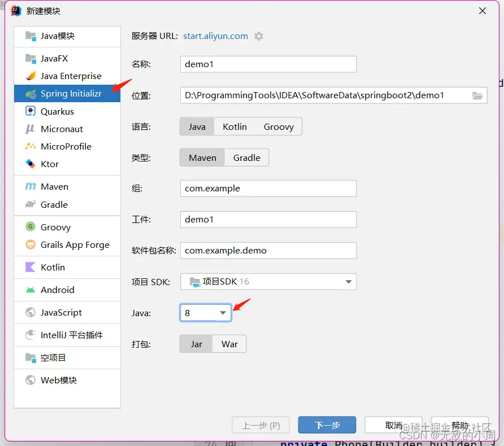
Task: Click the 帮助 button
Action: pos(459,425)
